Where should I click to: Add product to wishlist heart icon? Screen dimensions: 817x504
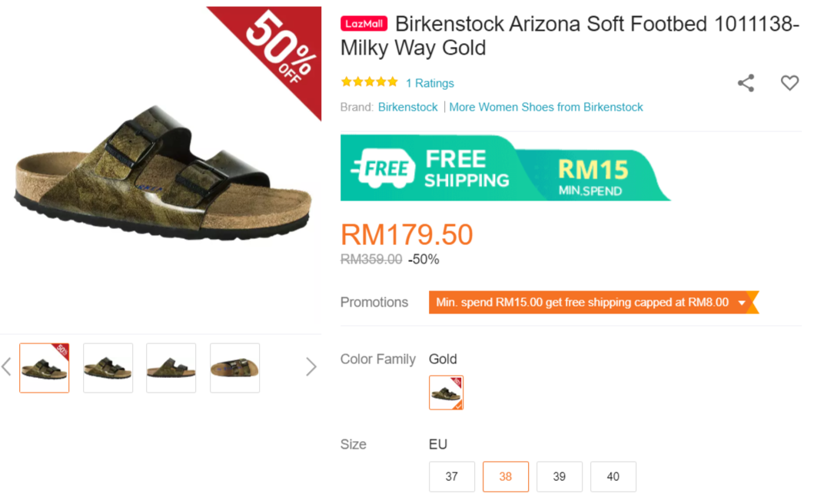click(789, 83)
